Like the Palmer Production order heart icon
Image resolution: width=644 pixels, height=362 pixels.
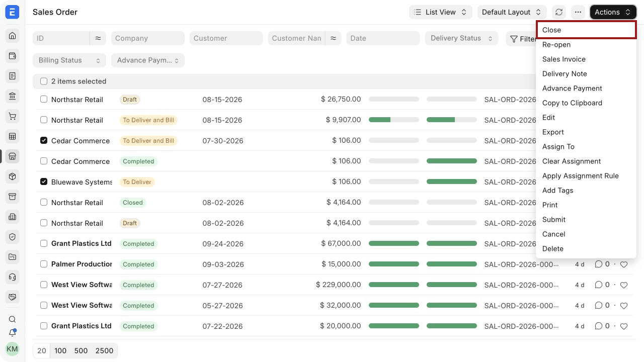624,264
